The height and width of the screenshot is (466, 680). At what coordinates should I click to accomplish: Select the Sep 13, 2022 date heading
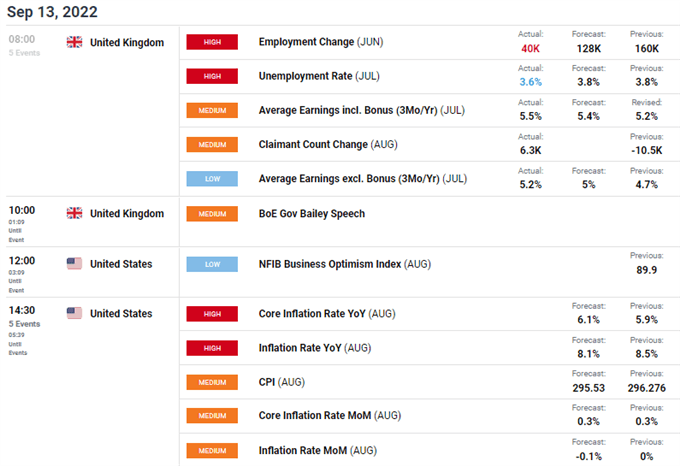point(52,12)
